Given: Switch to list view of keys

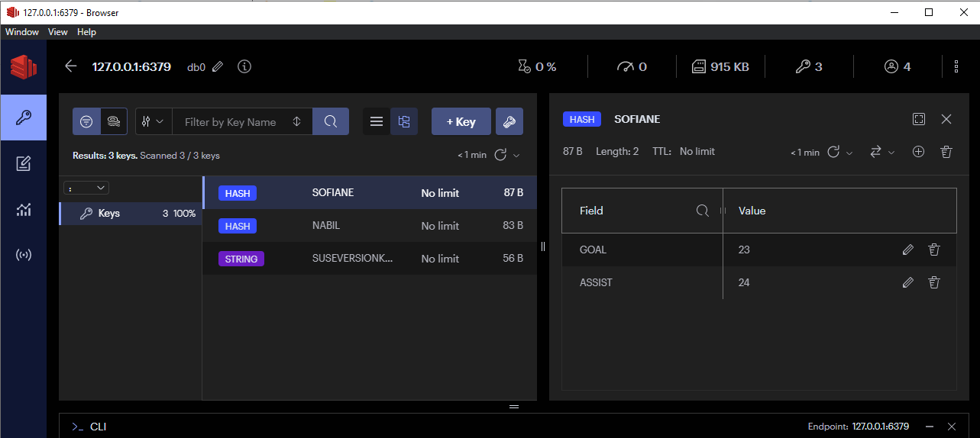Looking at the screenshot, I should click(376, 121).
